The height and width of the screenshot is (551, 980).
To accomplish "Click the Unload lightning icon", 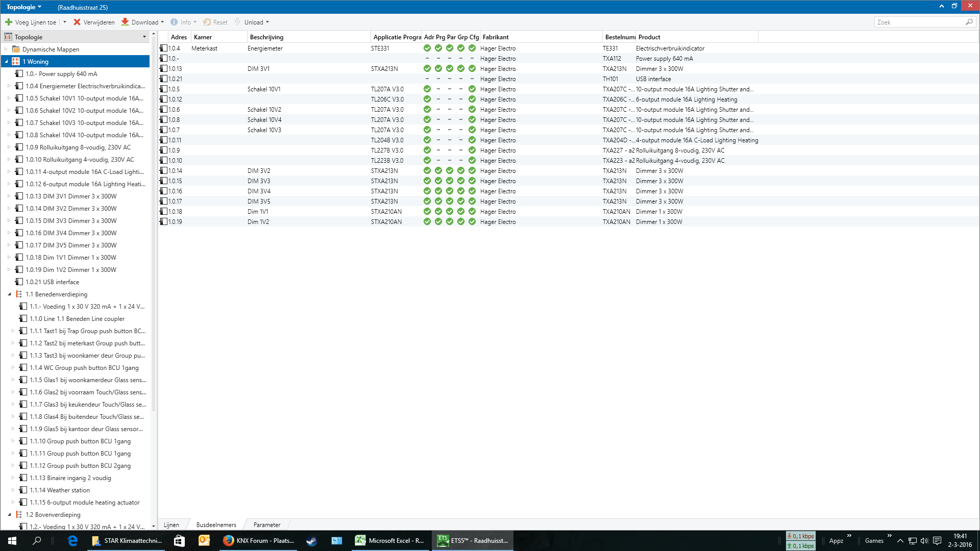I will point(238,22).
